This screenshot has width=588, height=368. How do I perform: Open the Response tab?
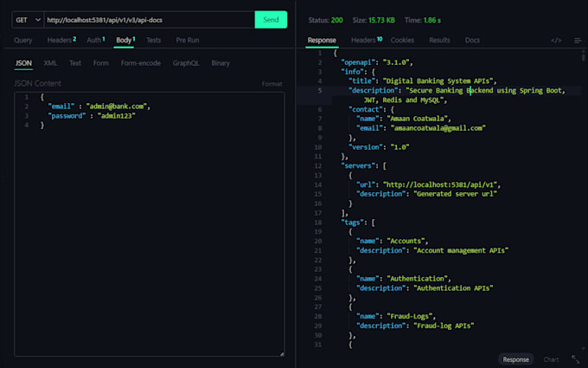pos(322,40)
